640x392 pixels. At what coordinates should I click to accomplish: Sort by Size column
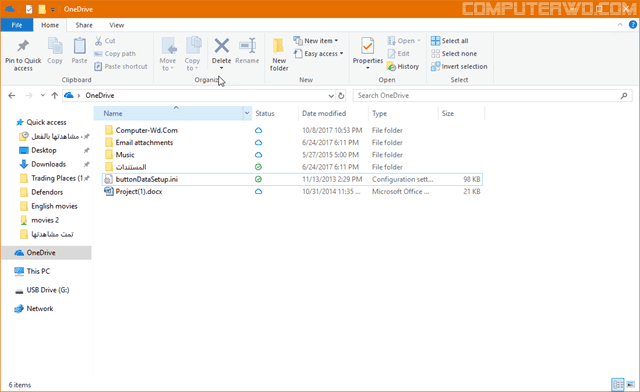pos(461,113)
